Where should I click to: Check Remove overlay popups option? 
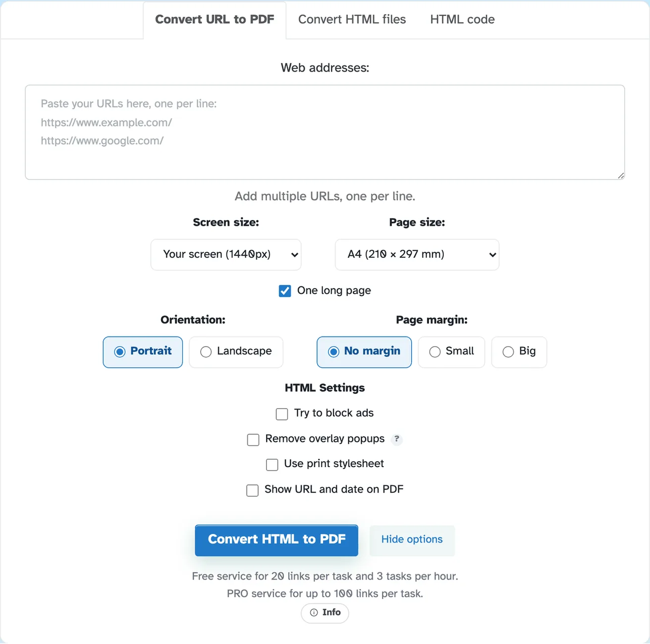tap(253, 439)
